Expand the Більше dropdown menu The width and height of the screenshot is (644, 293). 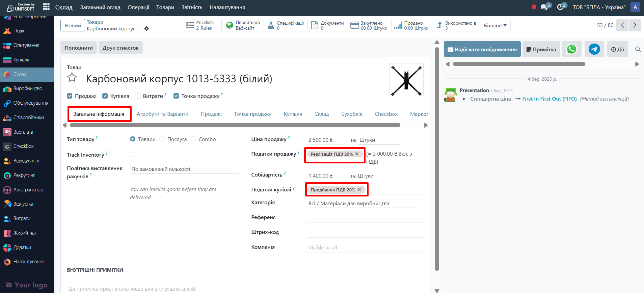click(x=495, y=25)
